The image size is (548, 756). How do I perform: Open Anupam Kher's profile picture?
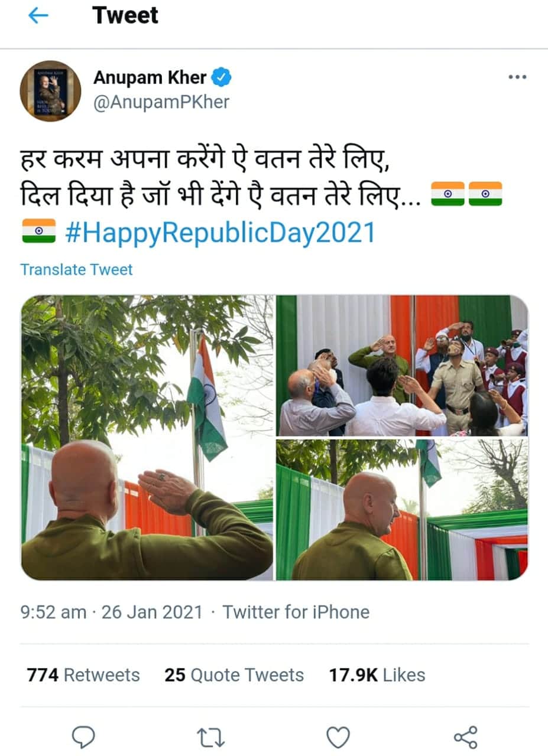[50, 90]
